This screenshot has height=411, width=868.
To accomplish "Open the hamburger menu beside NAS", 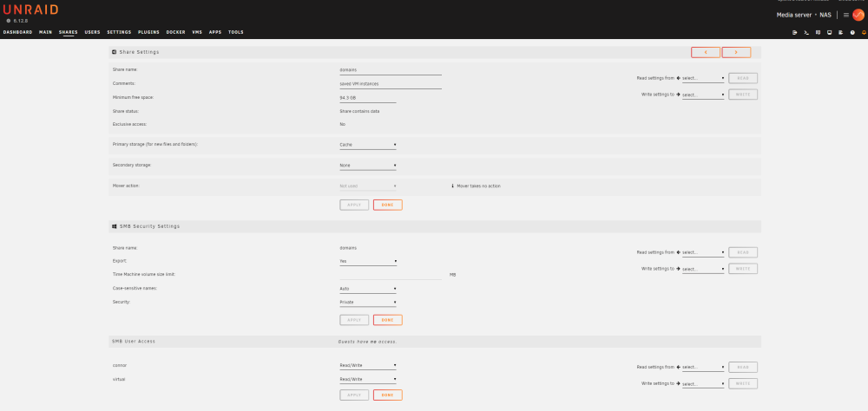I will coord(845,15).
